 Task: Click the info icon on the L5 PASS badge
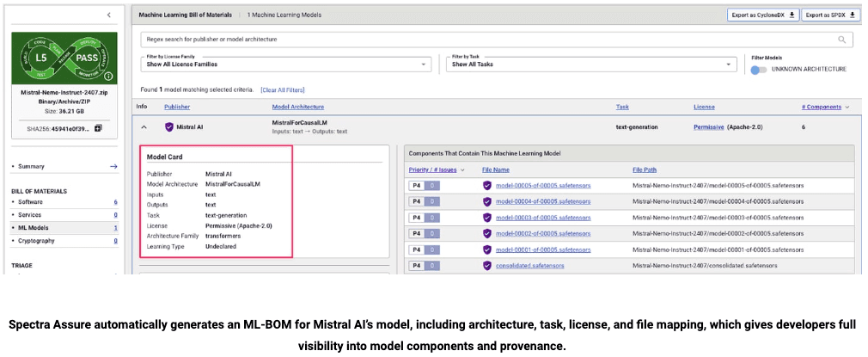[108, 77]
